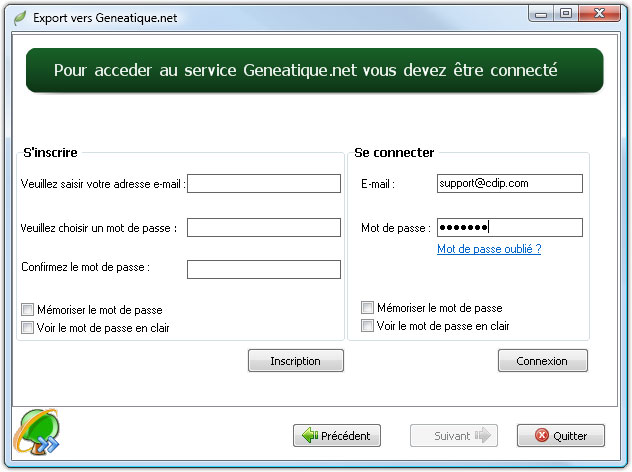632x472 pixels.
Task: Click the Inscription button
Action: click(296, 361)
